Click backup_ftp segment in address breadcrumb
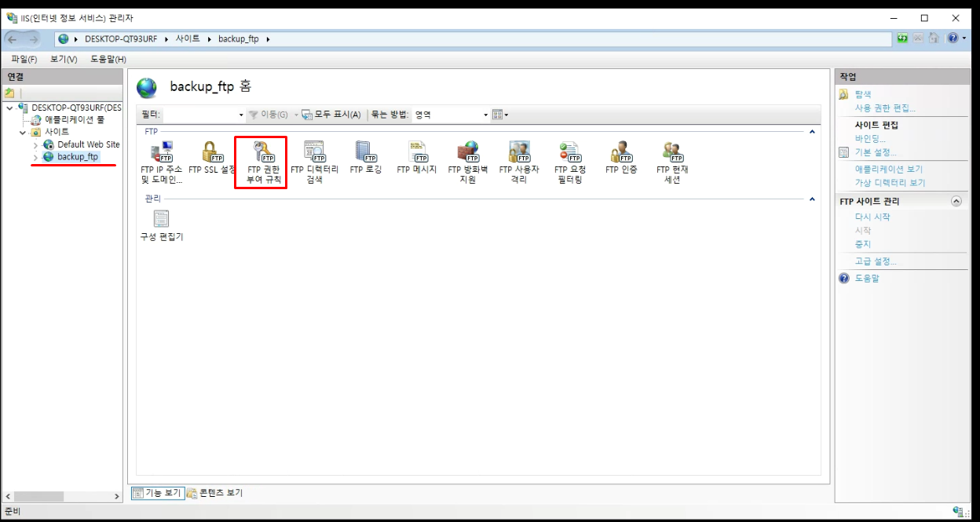Viewport: 980px width, 522px height. click(x=239, y=38)
